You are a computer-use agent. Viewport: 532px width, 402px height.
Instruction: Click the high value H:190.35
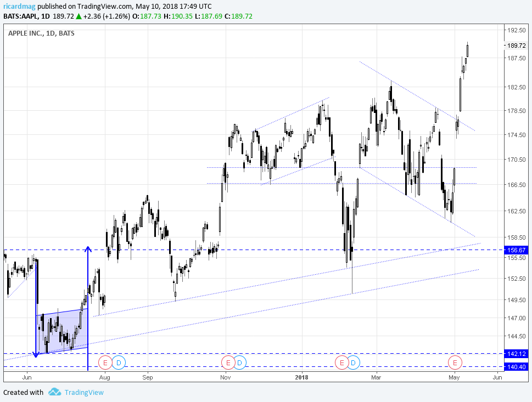pyautogui.click(x=178, y=16)
